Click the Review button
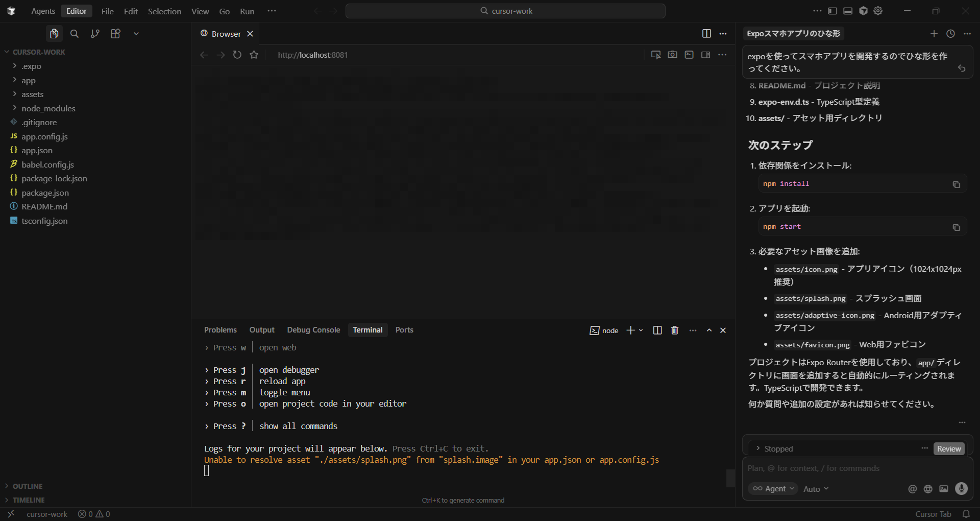 [949, 448]
